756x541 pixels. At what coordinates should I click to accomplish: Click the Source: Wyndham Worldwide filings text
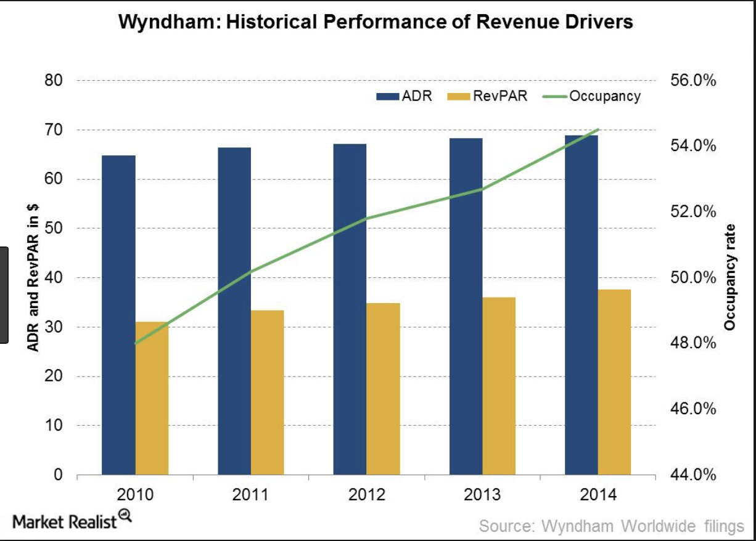tap(612, 526)
